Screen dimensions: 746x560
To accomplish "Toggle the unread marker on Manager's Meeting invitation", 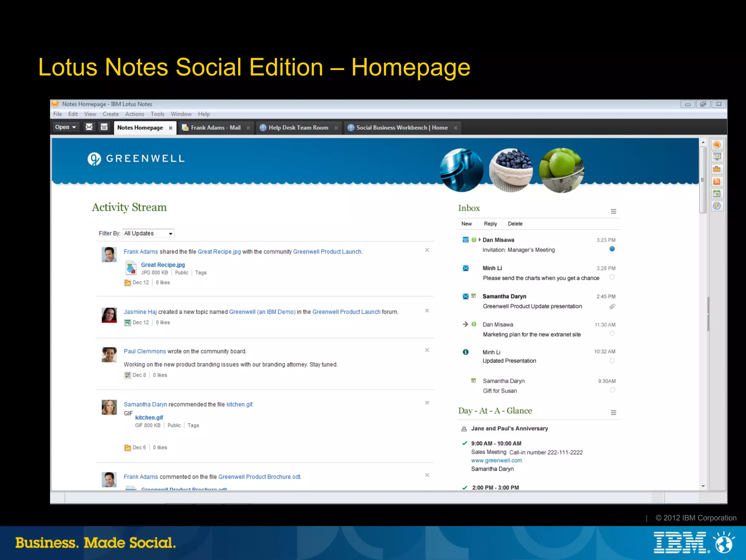I will (612, 249).
